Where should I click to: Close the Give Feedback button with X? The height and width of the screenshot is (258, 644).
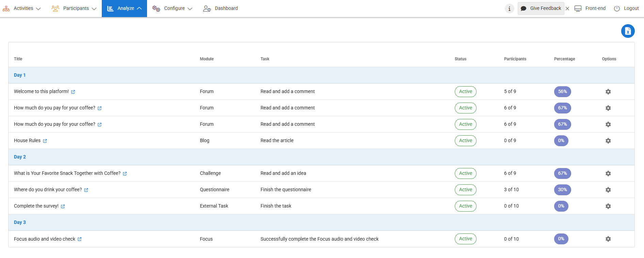point(567,9)
